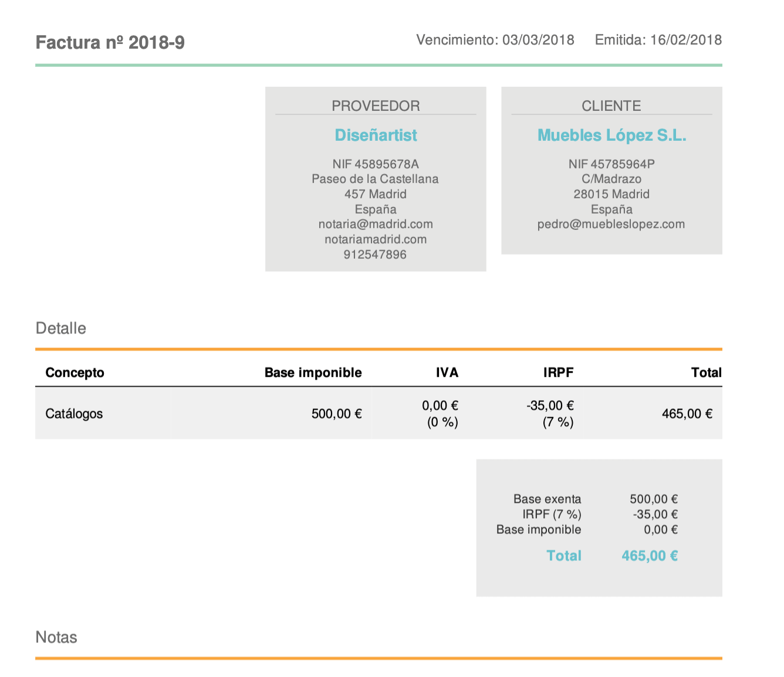Click the blue 'Total' summary label
The width and height of the screenshot is (784, 677).
(564, 556)
